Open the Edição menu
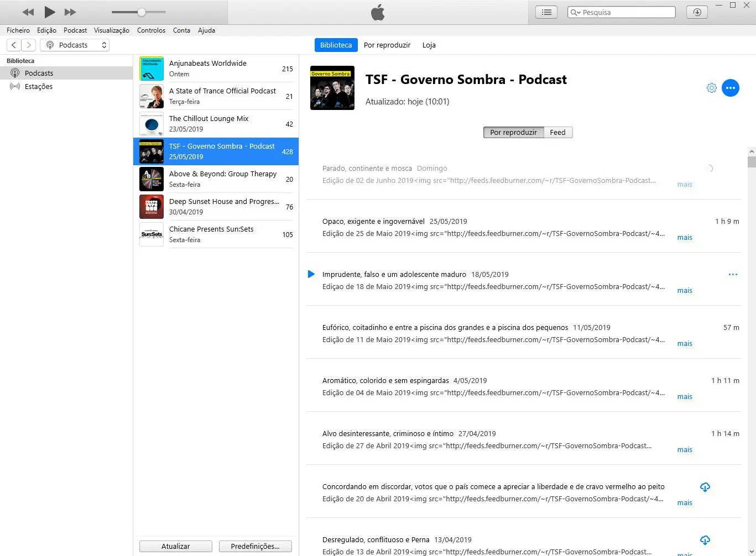 point(46,30)
